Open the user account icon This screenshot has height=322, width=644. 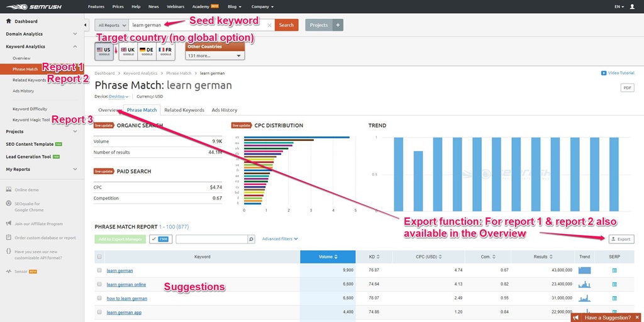(x=632, y=6)
